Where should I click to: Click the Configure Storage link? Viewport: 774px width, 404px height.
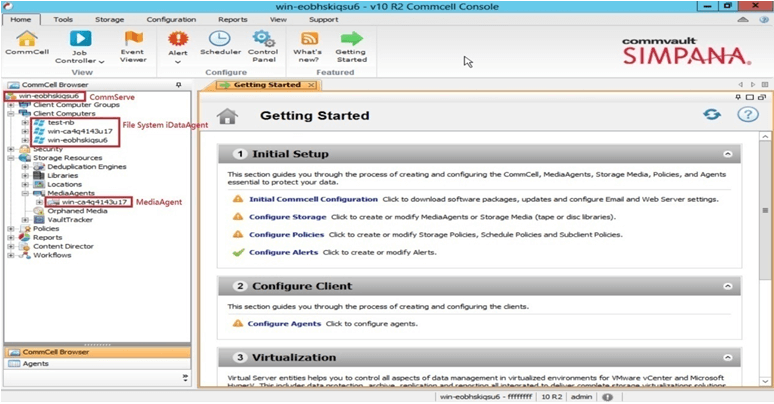(x=287, y=217)
